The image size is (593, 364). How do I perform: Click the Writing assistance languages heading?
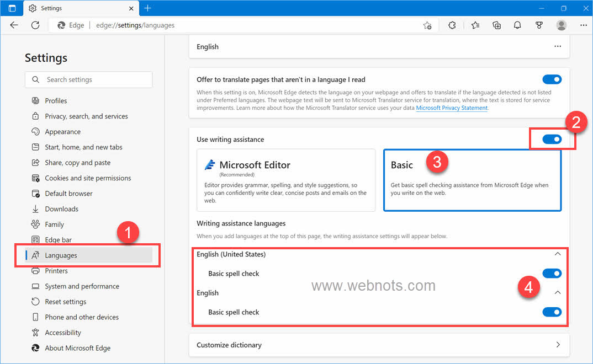(241, 223)
